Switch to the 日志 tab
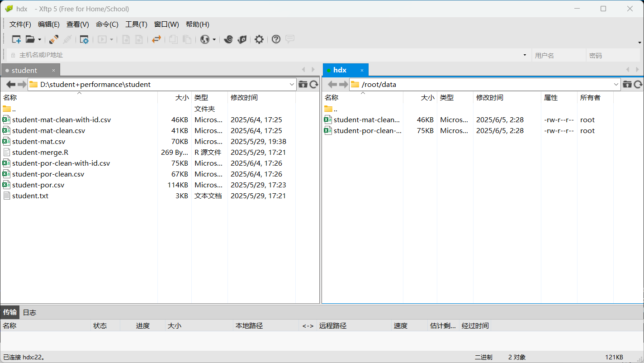The width and height of the screenshot is (644, 363). pyautogui.click(x=29, y=312)
